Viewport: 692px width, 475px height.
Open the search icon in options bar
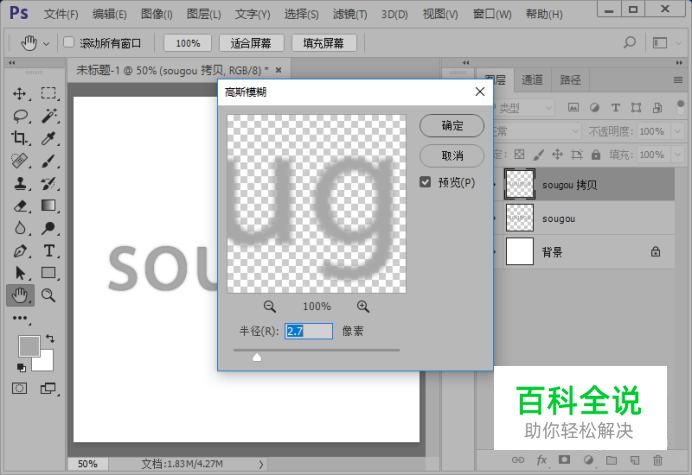point(629,43)
